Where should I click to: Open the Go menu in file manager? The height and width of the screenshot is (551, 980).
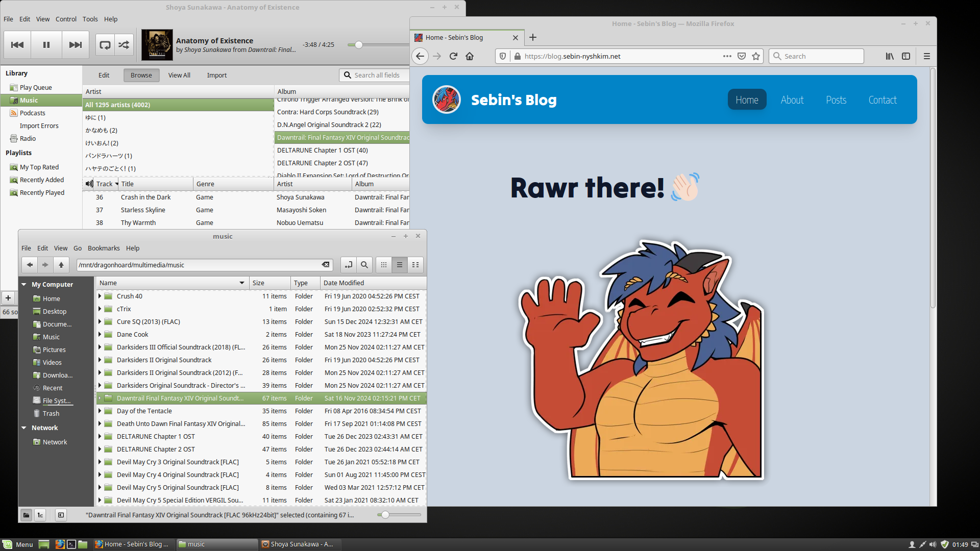tap(78, 248)
